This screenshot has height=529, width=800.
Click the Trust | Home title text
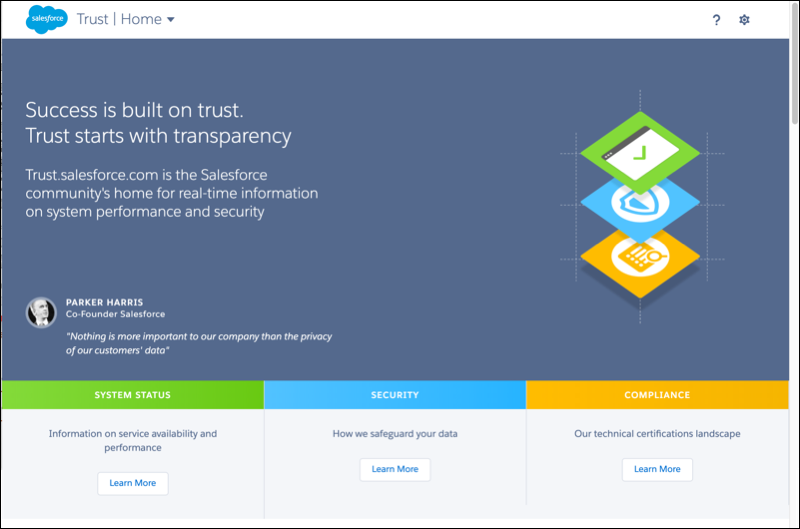pos(119,19)
